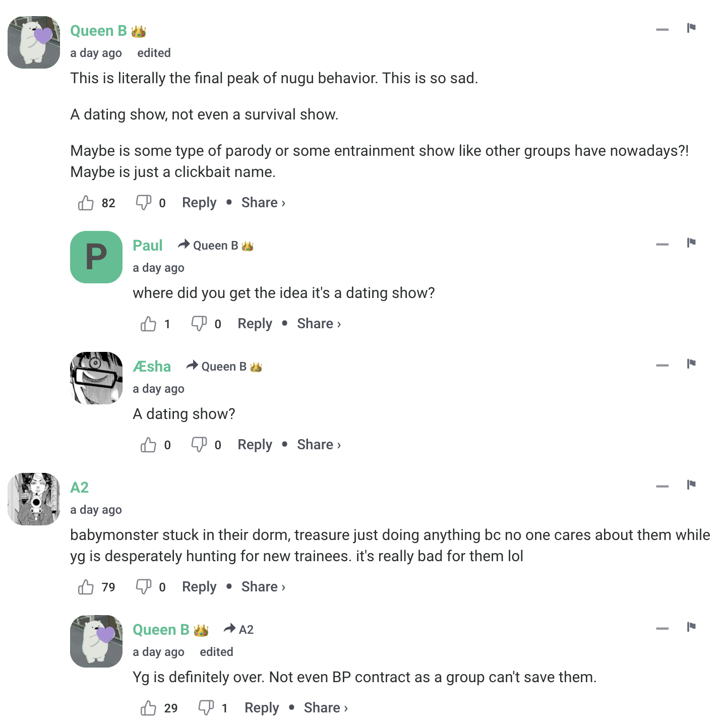Screen dimensions: 728x723
Task: Collapse Æsha's reply
Action: [x=662, y=366]
